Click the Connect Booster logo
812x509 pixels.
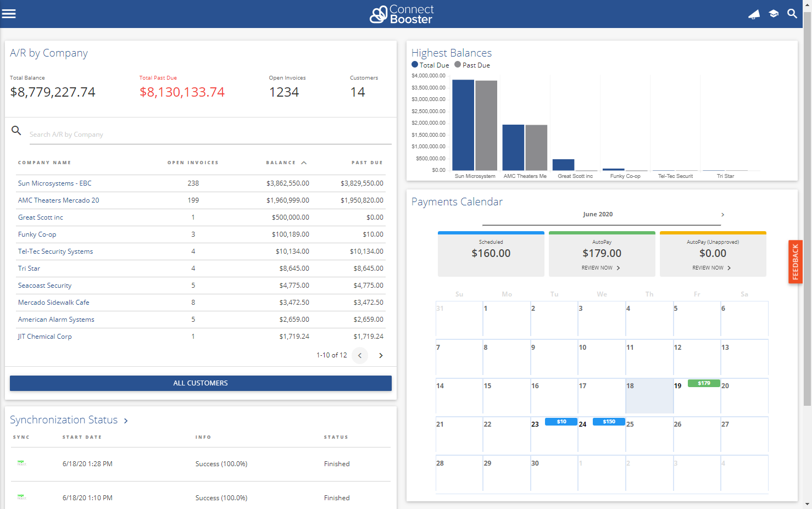(402, 14)
